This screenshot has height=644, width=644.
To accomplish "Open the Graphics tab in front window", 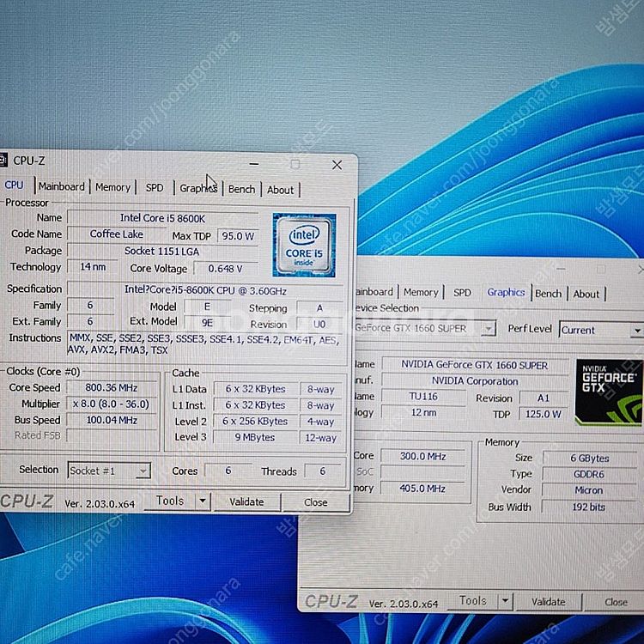I will pos(198,189).
